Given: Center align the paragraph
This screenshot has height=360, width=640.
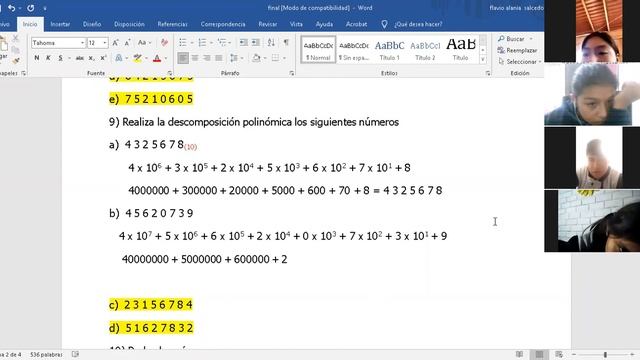Looking at the screenshot, I should point(195,58).
